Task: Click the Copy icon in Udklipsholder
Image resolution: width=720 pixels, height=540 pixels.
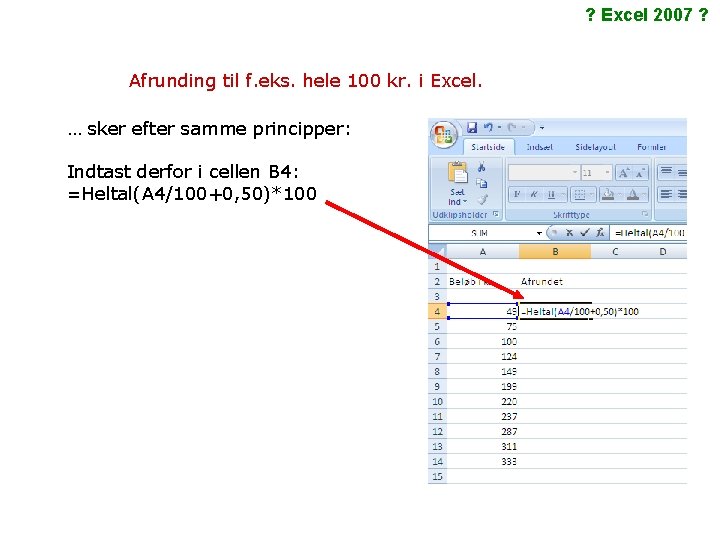Action: coord(481,184)
